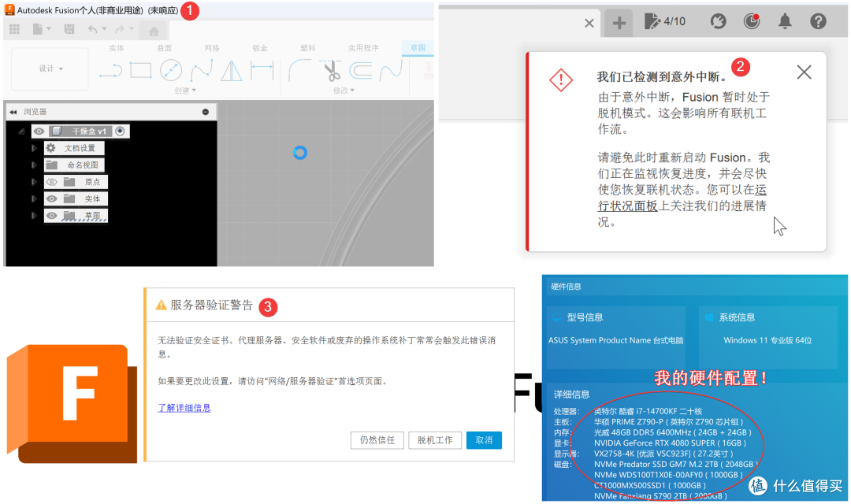
Task: Click the new tab plus icon
Action: point(619,23)
